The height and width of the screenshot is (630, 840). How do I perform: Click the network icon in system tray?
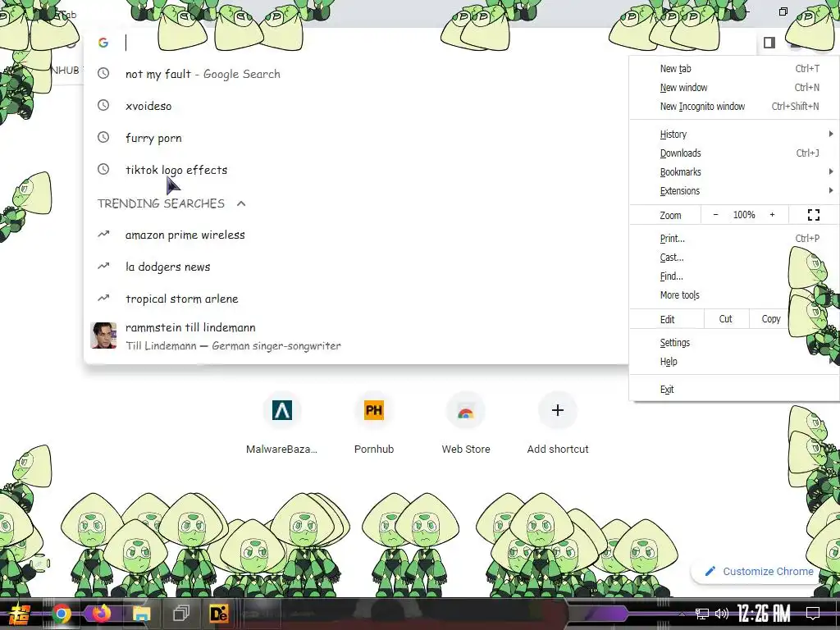702,614
